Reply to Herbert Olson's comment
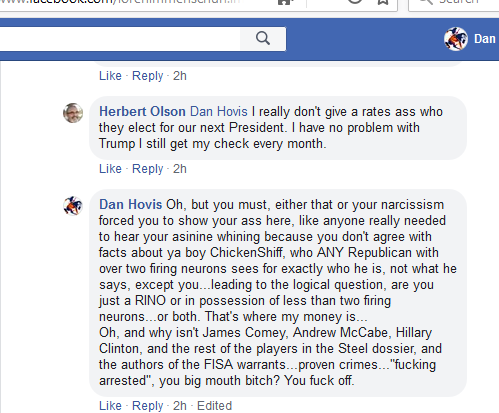499x413 pixels. pos(148,169)
